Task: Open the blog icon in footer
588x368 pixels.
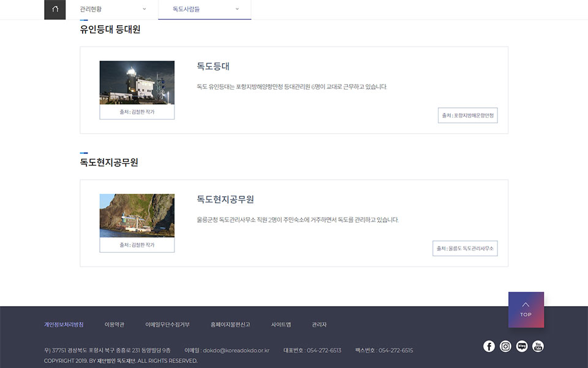Action: pos(522,346)
